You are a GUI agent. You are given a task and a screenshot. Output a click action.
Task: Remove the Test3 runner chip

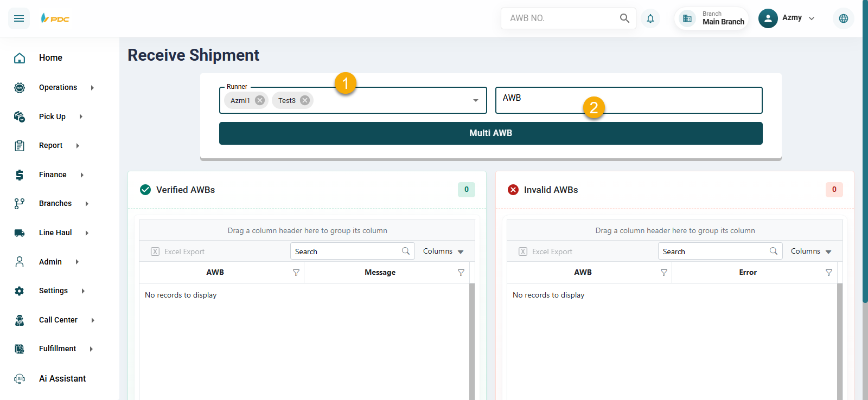305,100
